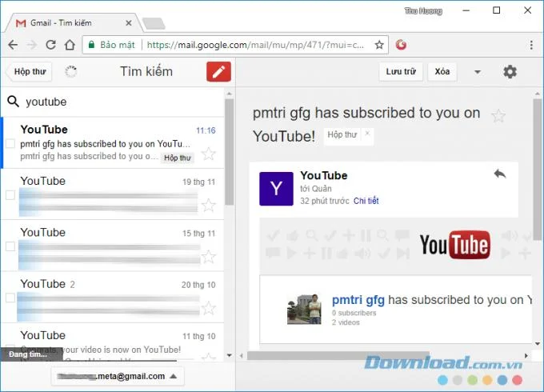Click the YouTube sender avatar Y
Viewport: 544px width, 392px height.
276,189
